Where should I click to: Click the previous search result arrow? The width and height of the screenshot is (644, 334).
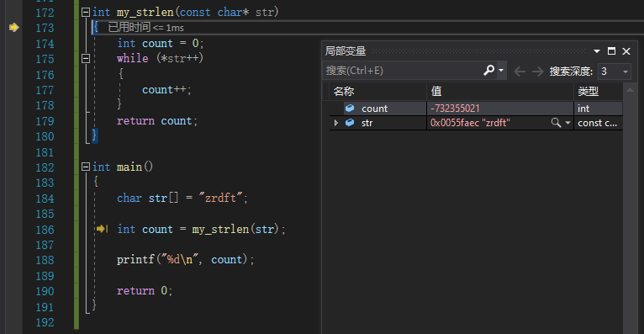click(x=520, y=72)
